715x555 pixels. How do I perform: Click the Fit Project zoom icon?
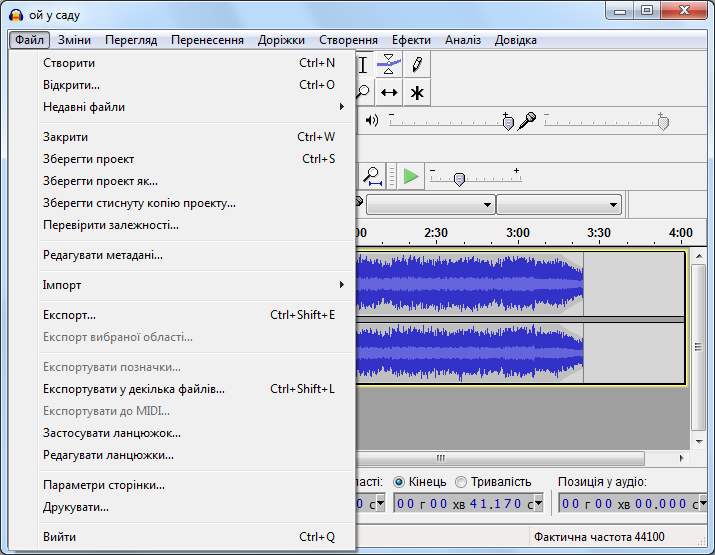pyautogui.click(x=372, y=176)
